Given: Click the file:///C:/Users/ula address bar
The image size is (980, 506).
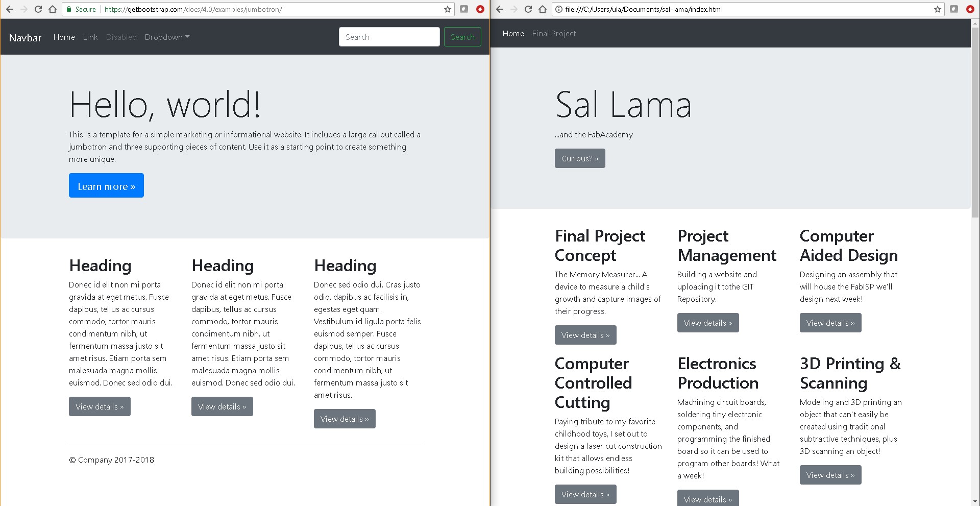Looking at the screenshot, I should 644,9.
